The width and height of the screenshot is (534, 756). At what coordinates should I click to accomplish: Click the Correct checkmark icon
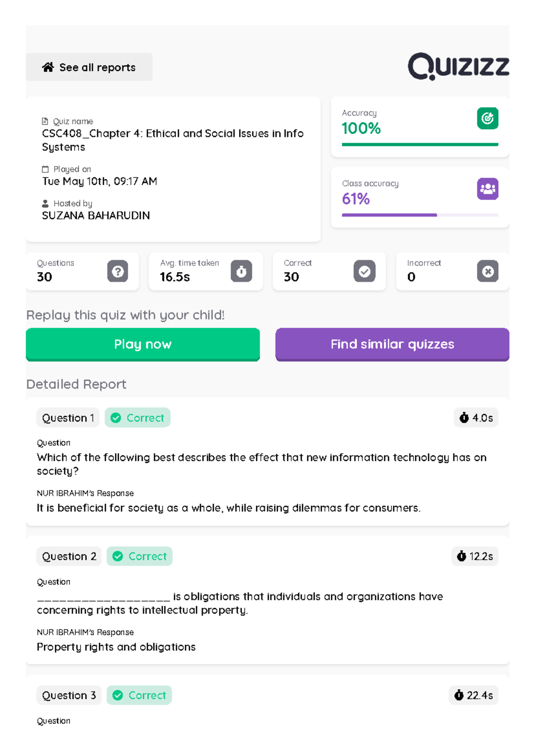(364, 272)
